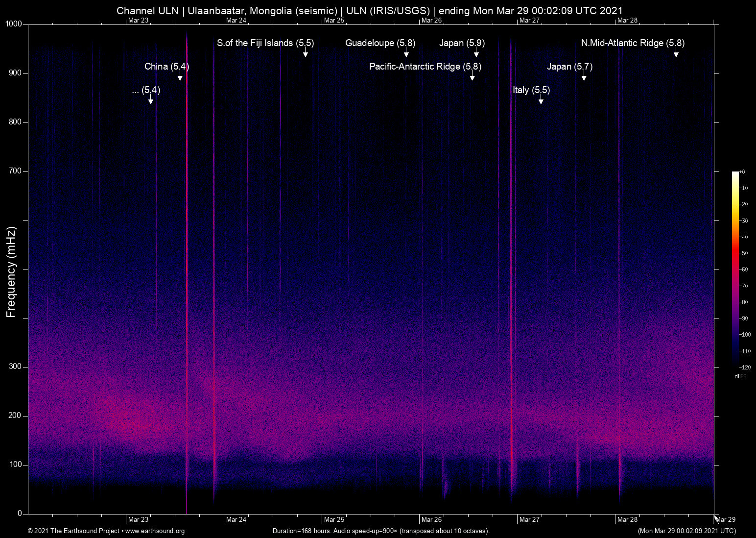
Task: Click the S.of the Fiji Islands (5.5) arrow
Action: point(305,54)
